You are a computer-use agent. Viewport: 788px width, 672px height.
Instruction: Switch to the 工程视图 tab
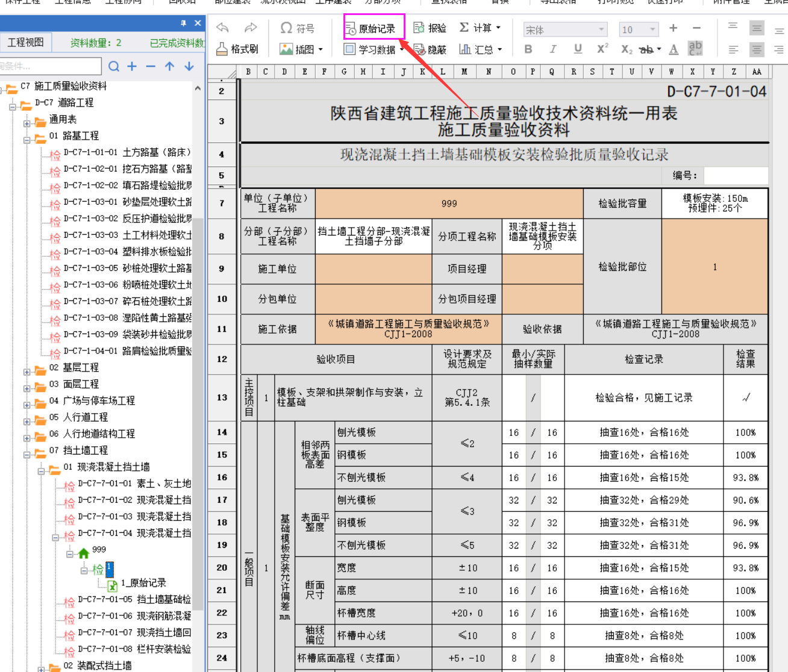click(26, 42)
